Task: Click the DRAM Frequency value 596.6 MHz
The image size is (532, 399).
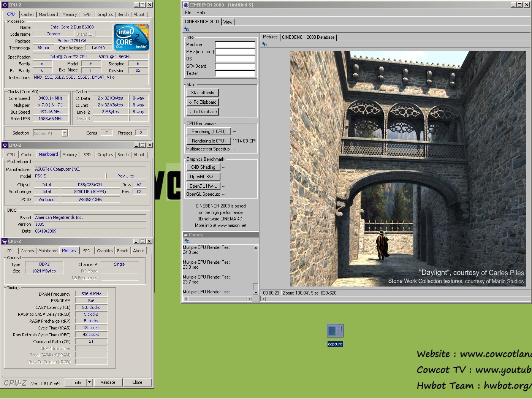Action: (91, 294)
